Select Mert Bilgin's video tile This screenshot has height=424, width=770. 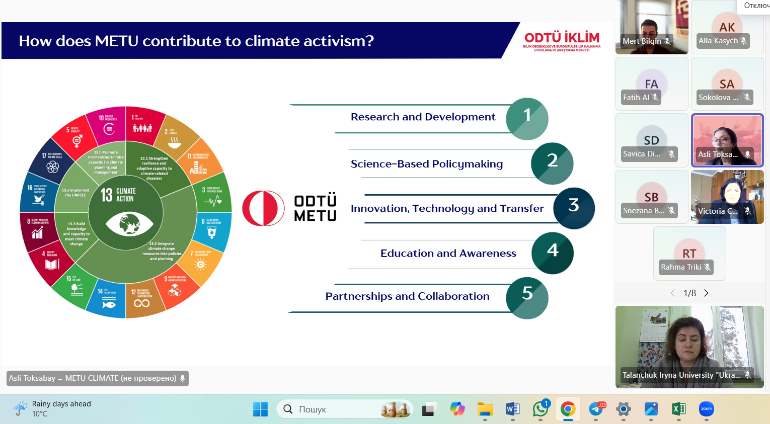pyautogui.click(x=650, y=27)
